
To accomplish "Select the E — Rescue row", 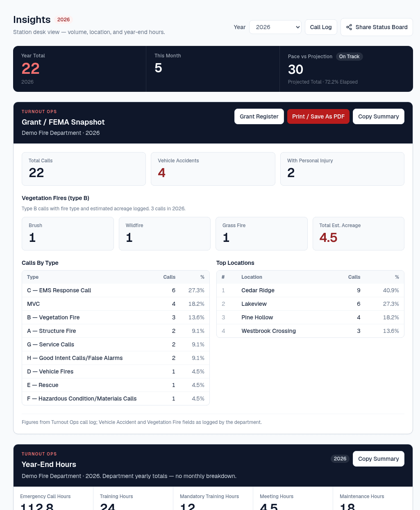I will [116, 385].
